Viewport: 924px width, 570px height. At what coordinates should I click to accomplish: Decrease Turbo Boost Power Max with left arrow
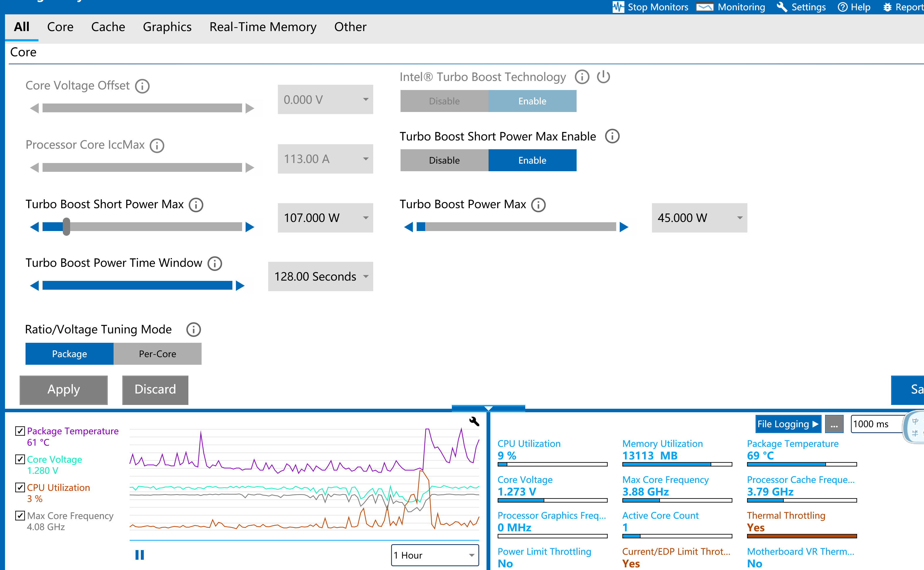(x=408, y=227)
